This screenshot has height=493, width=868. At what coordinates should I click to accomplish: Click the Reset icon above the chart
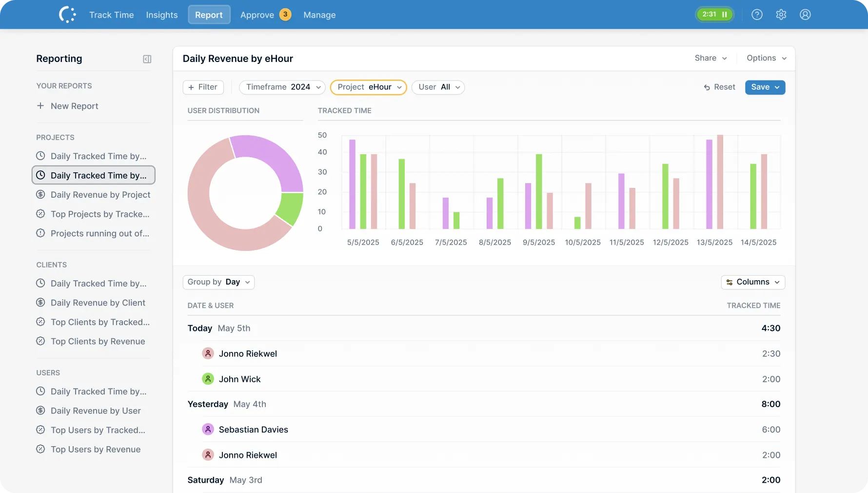click(707, 87)
